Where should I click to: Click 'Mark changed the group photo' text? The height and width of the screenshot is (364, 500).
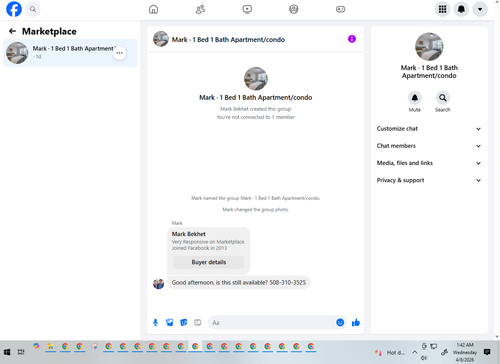255,210
